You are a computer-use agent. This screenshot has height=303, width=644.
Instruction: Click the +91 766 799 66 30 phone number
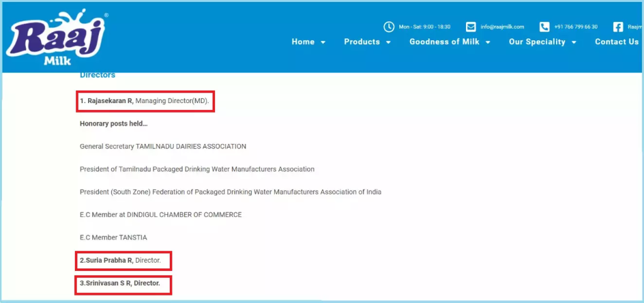coord(576,26)
